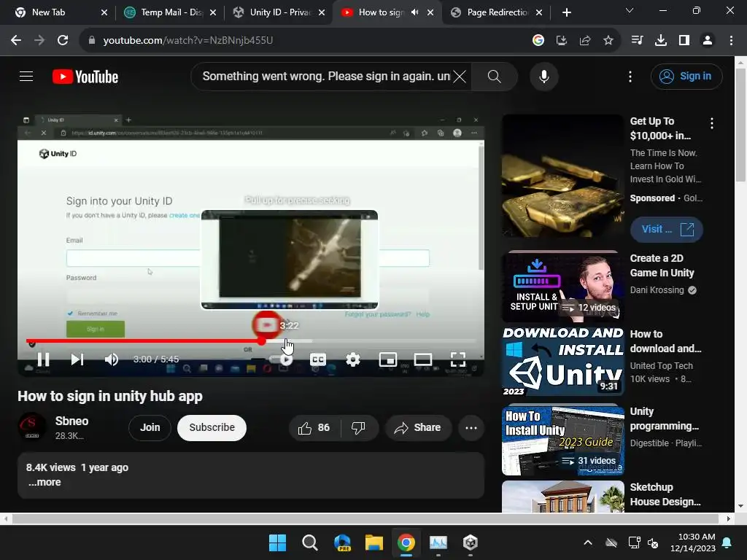Subscribe to the Sbneo channel
747x560 pixels.
click(x=212, y=427)
